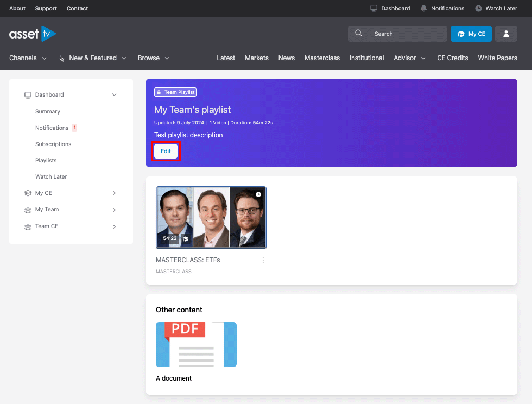
Task: Click the watch later clock on video thumbnail
Action: tap(258, 194)
